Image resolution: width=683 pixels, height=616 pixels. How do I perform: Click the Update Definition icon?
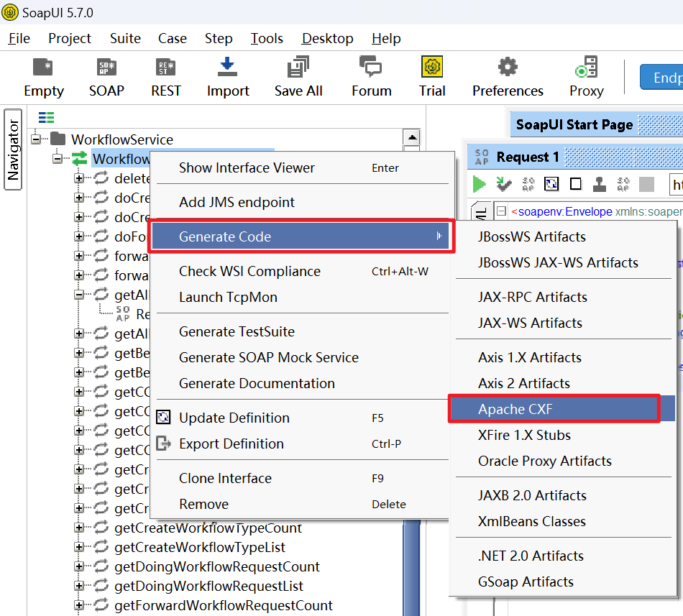163,418
